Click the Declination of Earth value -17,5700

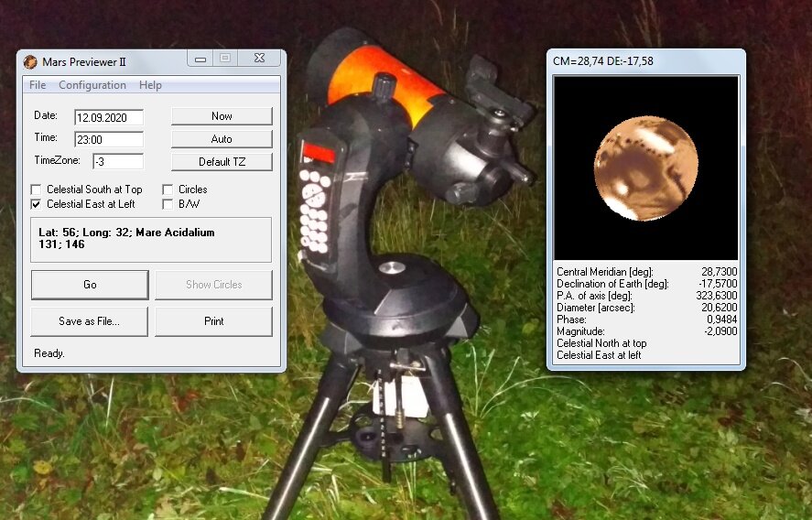coord(718,283)
